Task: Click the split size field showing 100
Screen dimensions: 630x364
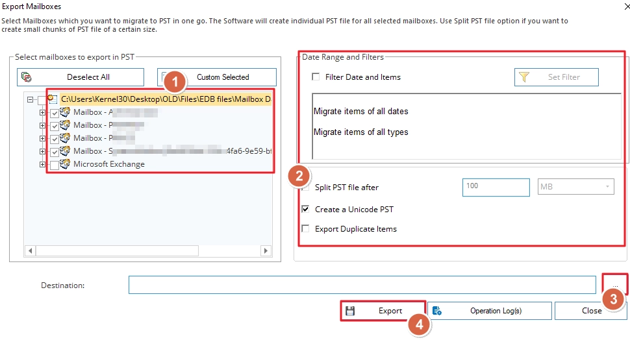Action: [496, 188]
